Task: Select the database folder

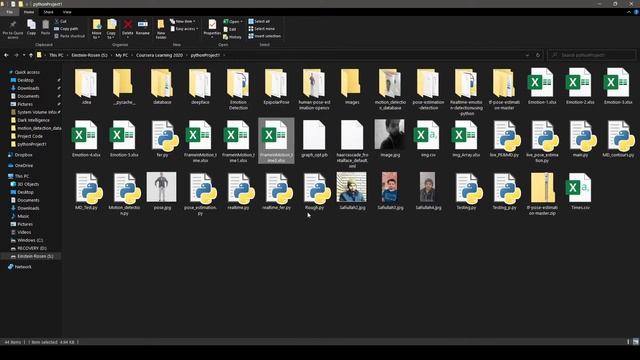Action: 162,87
